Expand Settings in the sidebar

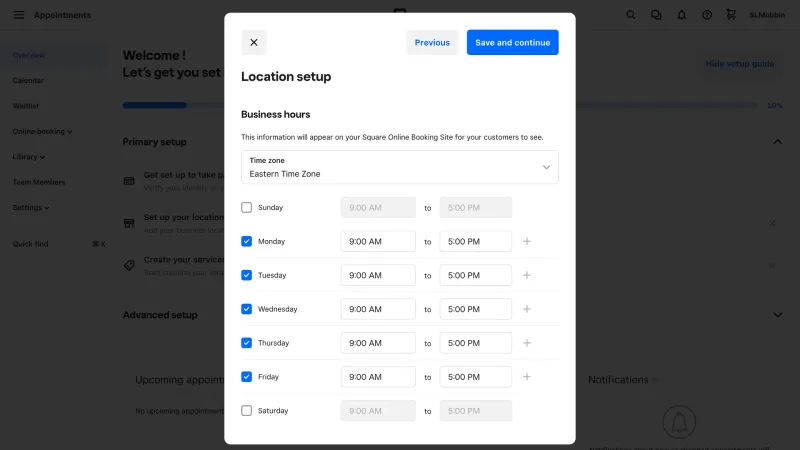31,208
